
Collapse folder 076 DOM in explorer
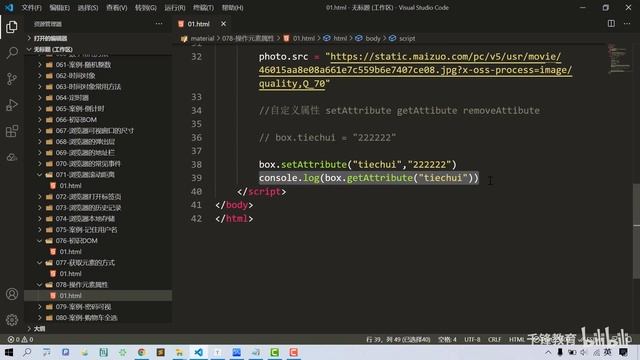point(40,241)
